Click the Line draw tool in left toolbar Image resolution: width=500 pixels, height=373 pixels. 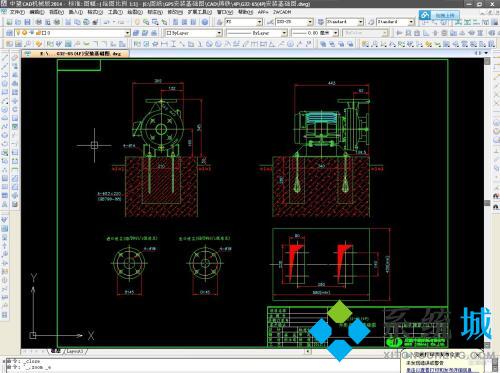point(5,58)
